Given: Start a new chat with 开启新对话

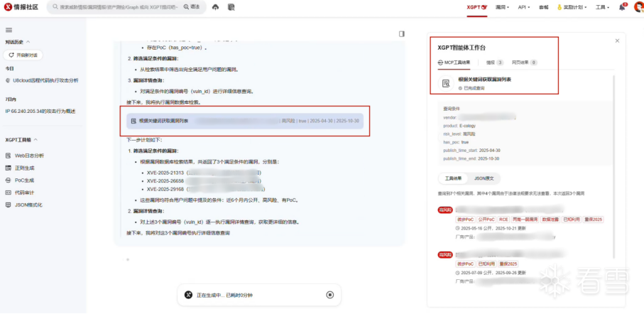Looking at the screenshot, I should 23,55.
